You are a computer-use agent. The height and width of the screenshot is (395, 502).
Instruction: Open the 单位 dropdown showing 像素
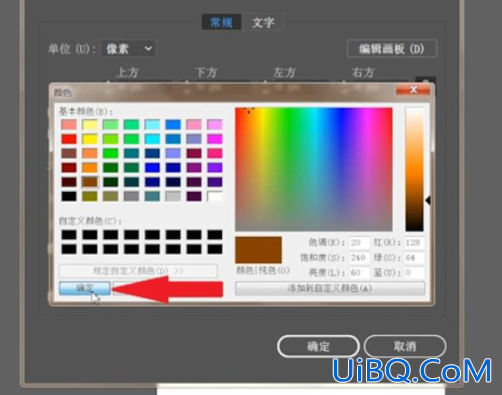point(128,49)
